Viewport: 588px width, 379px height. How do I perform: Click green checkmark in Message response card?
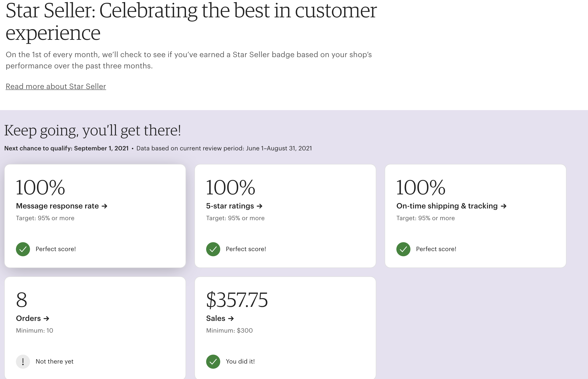23,249
